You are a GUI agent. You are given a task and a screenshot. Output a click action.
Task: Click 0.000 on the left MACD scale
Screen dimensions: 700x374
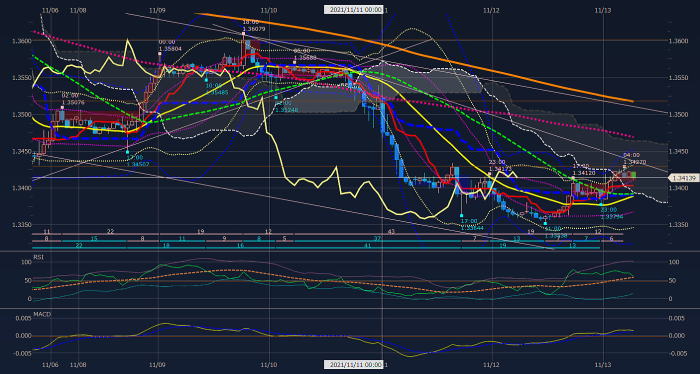tap(25, 336)
